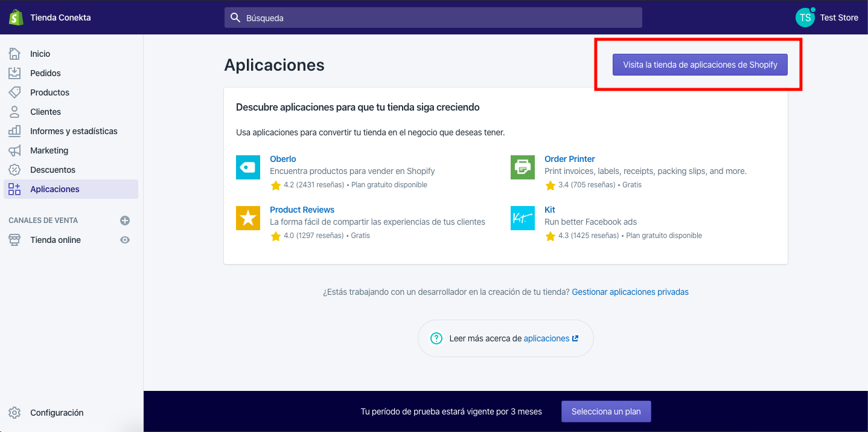Go to Inicio in the sidebar
This screenshot has height=432, width=868.
click(x=40, y=54)
